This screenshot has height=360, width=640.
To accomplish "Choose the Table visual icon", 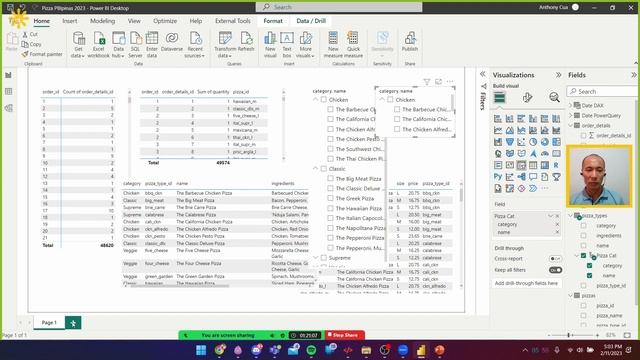I will click(533, 165).
